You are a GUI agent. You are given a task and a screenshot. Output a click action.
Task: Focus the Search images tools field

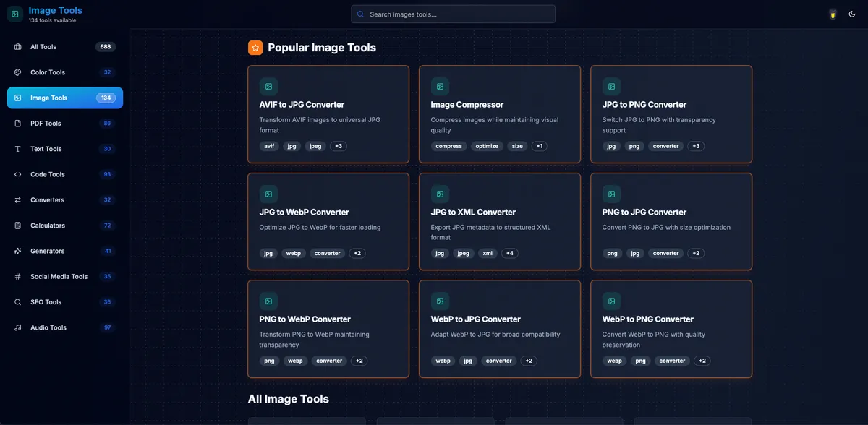(x=453, y=14)
